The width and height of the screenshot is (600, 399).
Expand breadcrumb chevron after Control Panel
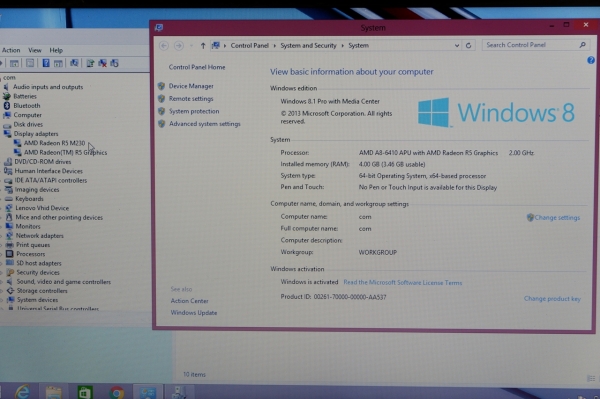coord(274,46)
